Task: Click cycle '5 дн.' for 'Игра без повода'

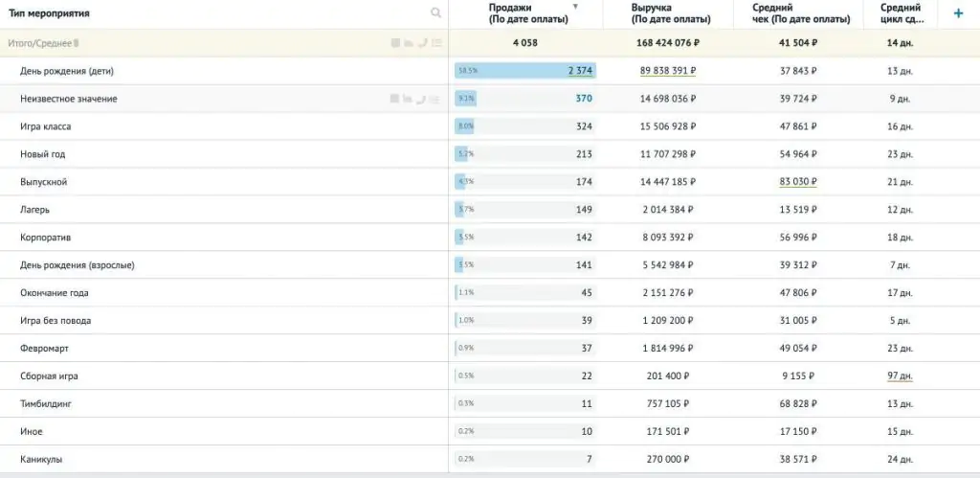Action: [x=900, y=321]
